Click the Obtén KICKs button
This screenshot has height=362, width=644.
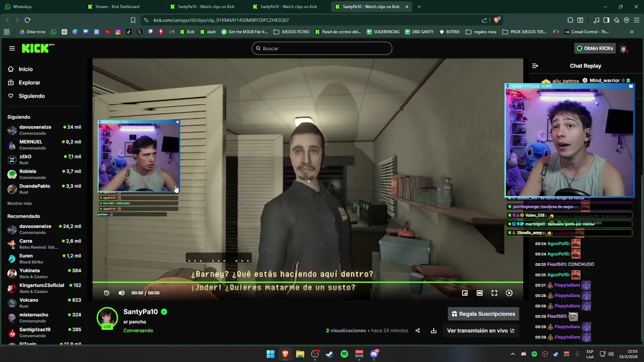tap(595, 48)
